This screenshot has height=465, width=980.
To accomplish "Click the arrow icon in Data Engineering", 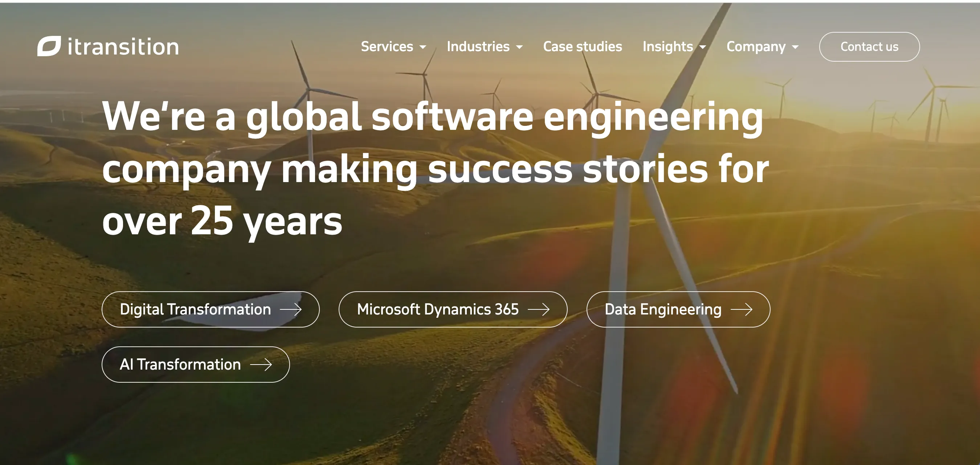I will [x=742, y=309].
